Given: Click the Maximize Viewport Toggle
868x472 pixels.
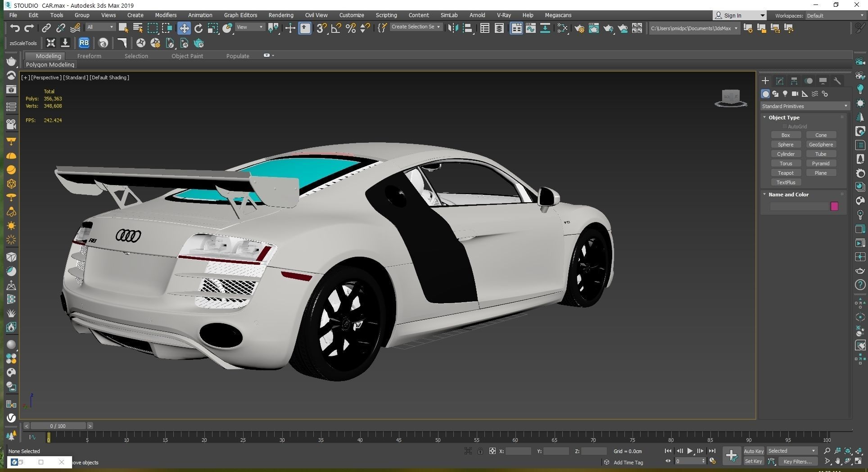Looking at the screenshot, I should [x=858, y=461].
